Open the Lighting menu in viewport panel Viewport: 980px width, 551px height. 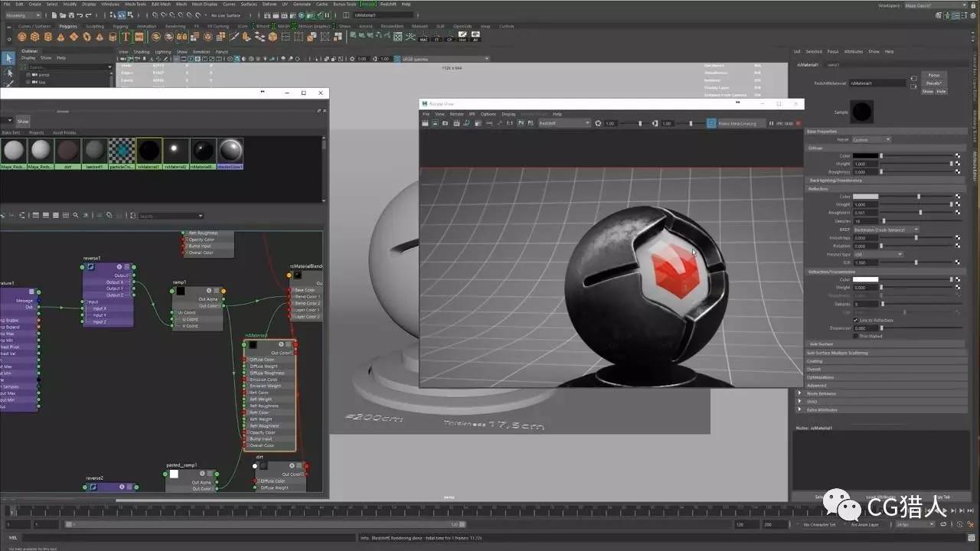163,52
